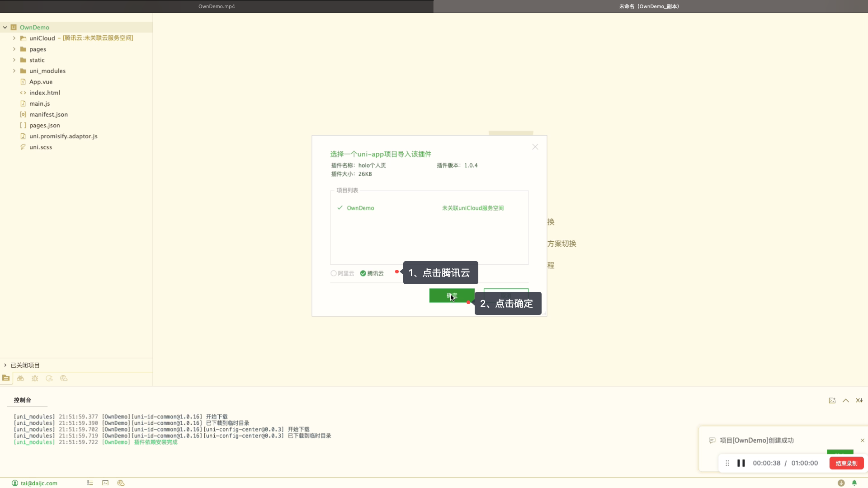Expand the 已关闭项目 section
The height and width of the screenshot is (488, 868).
pos(5,365)
